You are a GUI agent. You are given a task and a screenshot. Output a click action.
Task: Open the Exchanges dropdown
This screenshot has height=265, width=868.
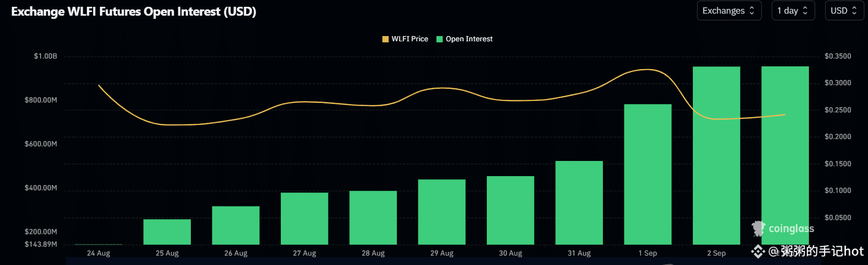click(x=729, y=10)
